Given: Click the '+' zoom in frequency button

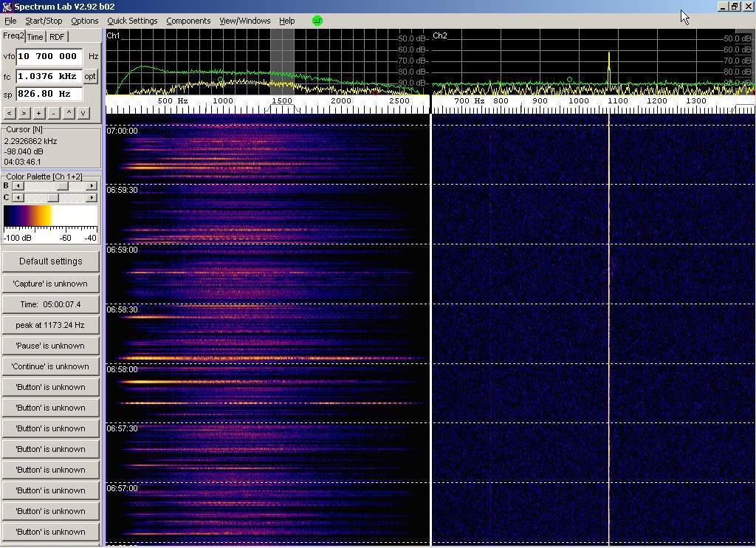Looking at the screenshot, I should pyautogui.click(x=38, y=113).
